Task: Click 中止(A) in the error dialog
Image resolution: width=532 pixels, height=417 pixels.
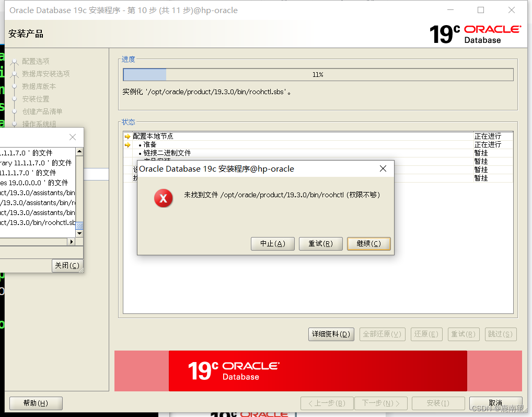Action: coord(272,243)
